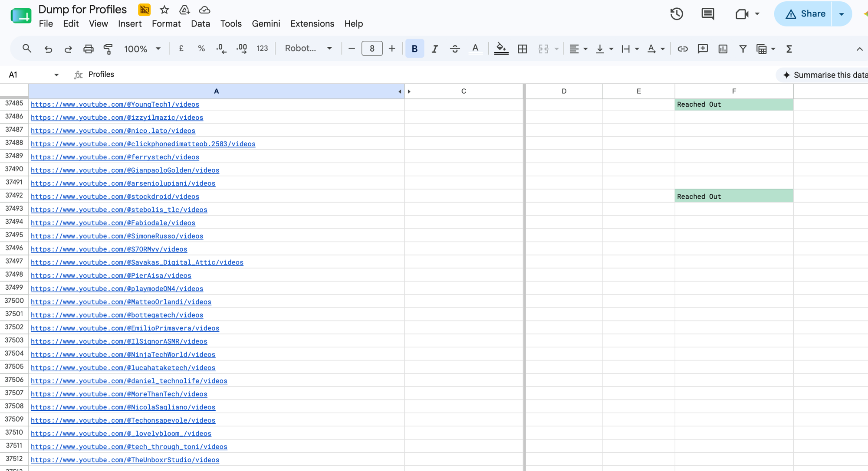Click the add to Drive icon
This screenshot has width=868, height=471.
[184, 10]
